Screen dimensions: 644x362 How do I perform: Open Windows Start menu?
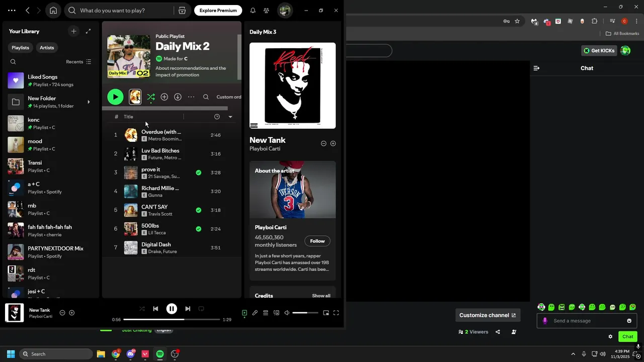coord(11,354)
